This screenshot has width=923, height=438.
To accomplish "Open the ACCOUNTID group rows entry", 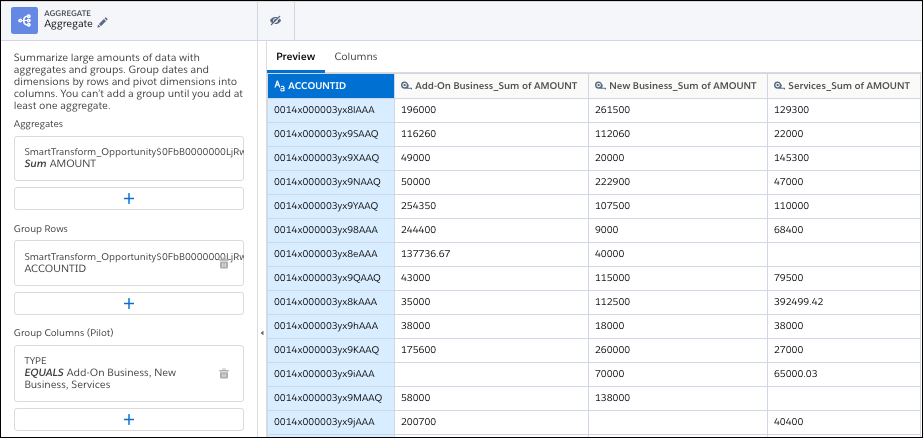I will (129, 263).
